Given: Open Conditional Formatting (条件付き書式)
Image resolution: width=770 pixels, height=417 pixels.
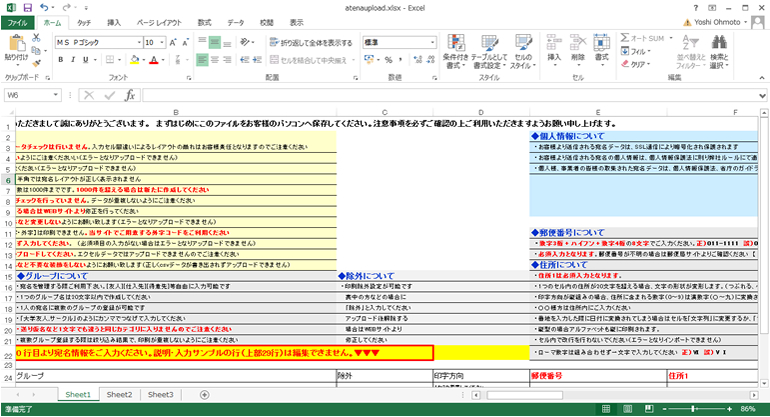Looking at the screenshot, I should [456, 50].
